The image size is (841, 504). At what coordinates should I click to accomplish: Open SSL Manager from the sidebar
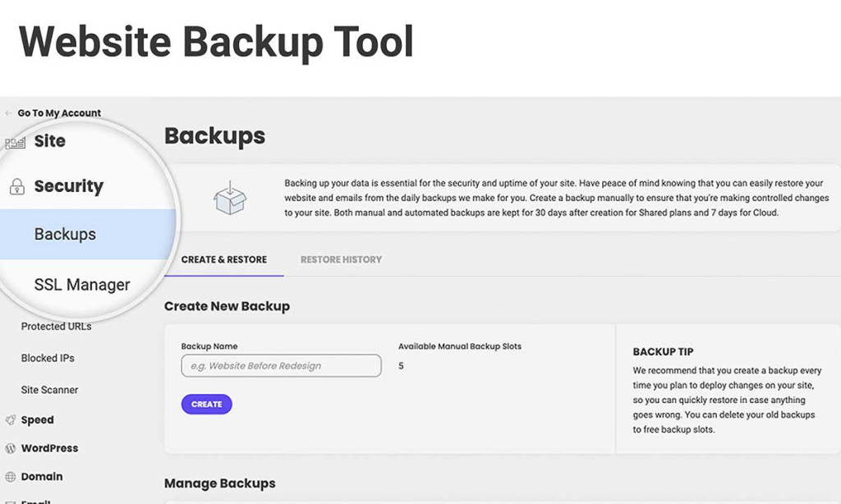(x=82, y=286)
